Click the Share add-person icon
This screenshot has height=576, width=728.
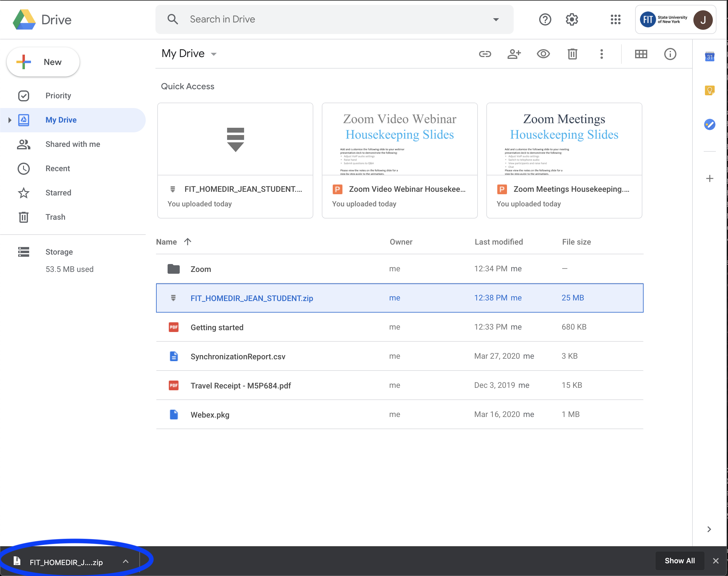click(x=514, y=54)
